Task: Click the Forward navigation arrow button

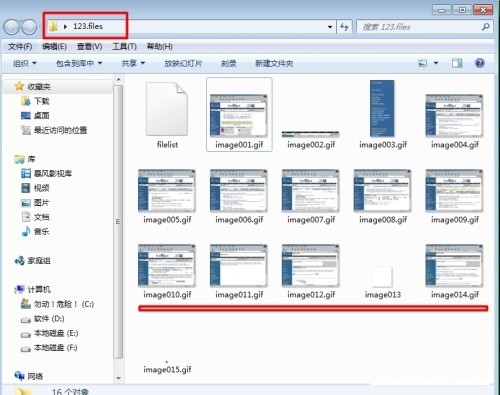Action: tap(29, 27)
